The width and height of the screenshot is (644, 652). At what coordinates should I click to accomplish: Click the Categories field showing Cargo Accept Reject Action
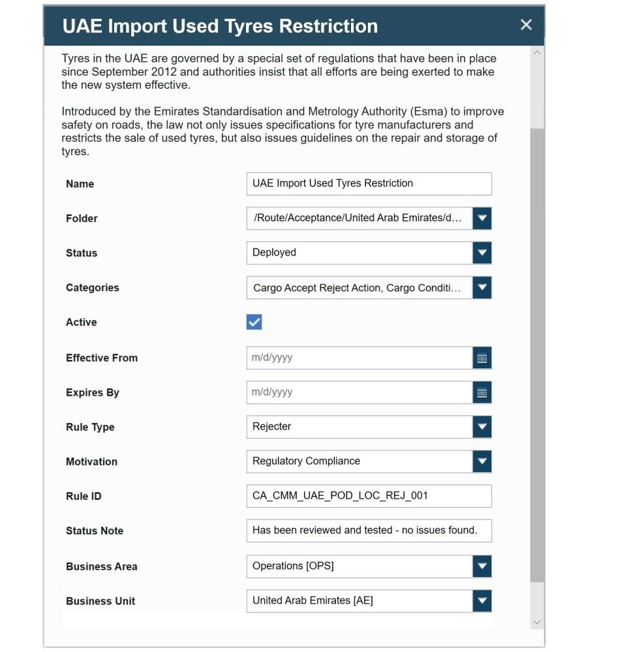coord(359,288)
